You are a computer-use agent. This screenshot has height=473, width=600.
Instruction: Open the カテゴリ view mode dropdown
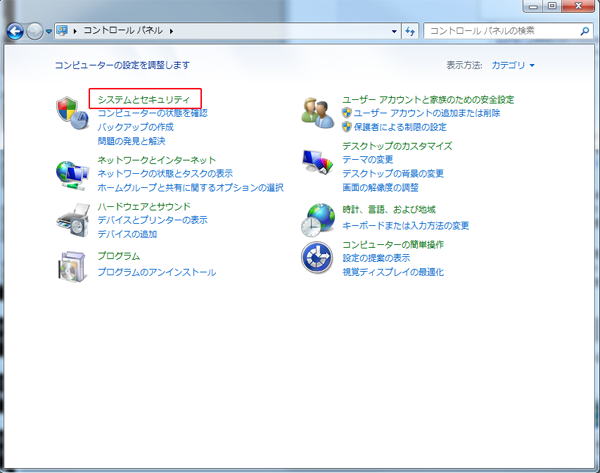[x=513, y=65]
